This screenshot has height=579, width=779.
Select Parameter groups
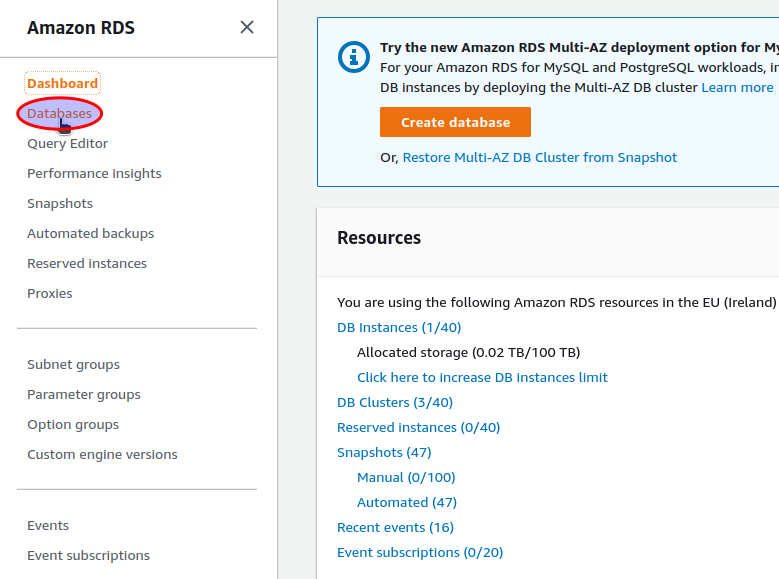[84, 395]
